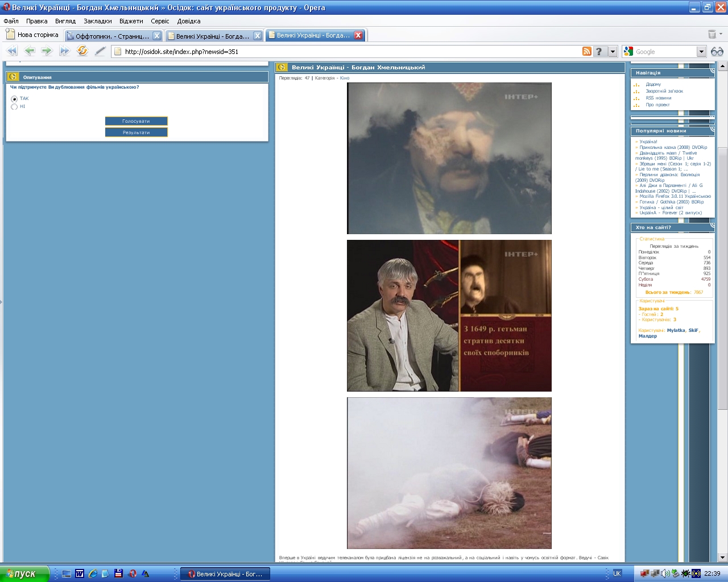This screenshot has height=582, width=728.
Task: Select the НІ radio option
Action: [14, 107]
